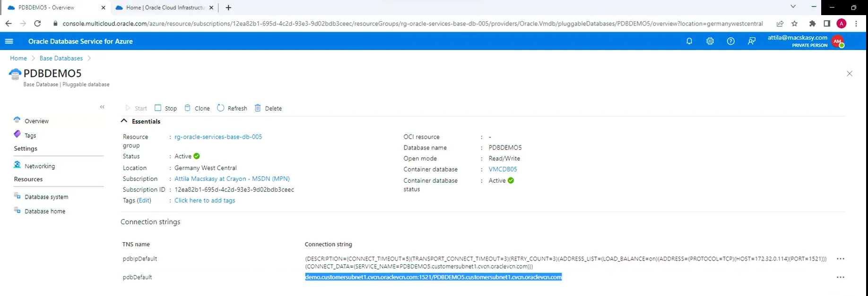Image resolution: width=868 pixels, height=296 pixels.
Task: Clone the pluggable database
Action: (x=197, y=108)
